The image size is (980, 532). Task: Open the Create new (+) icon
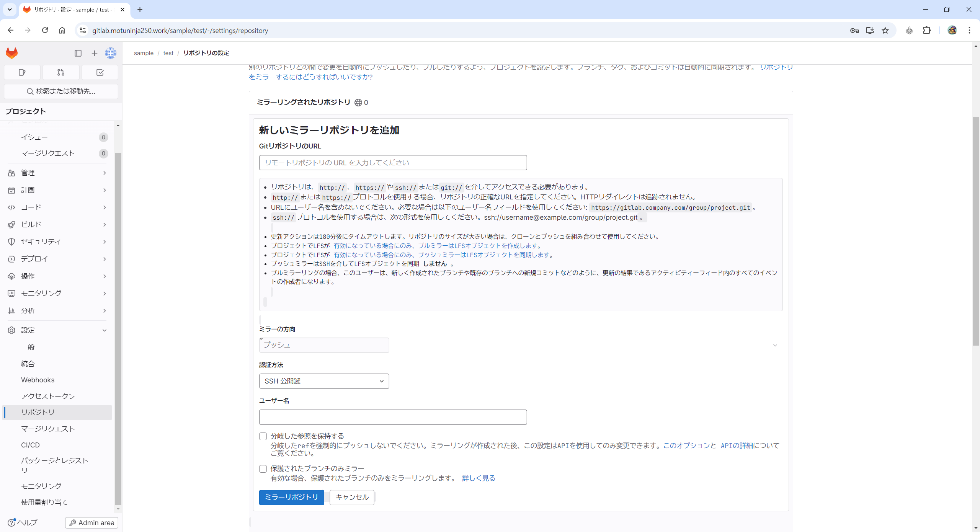[x=94, y=53]
